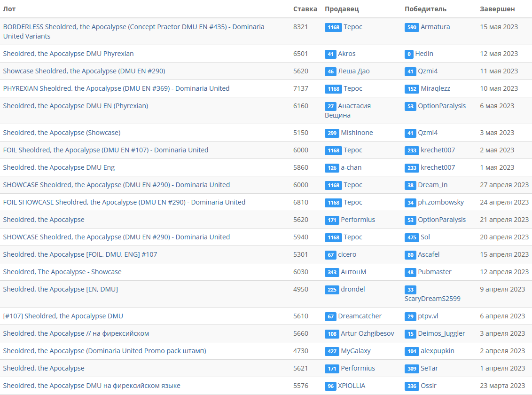Screen dimensions: 532x395
Task: Open seller Анастасия Вещина profile
Action: coord(348,111)
